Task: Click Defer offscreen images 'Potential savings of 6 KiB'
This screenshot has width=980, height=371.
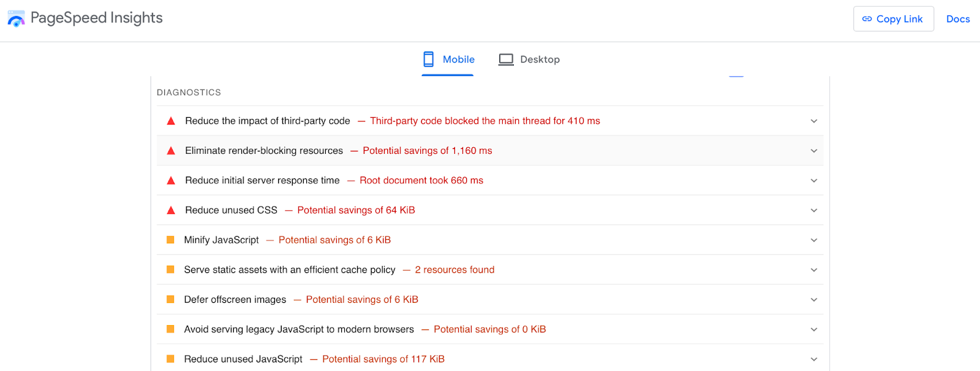Action: click(x=362, y=299)
